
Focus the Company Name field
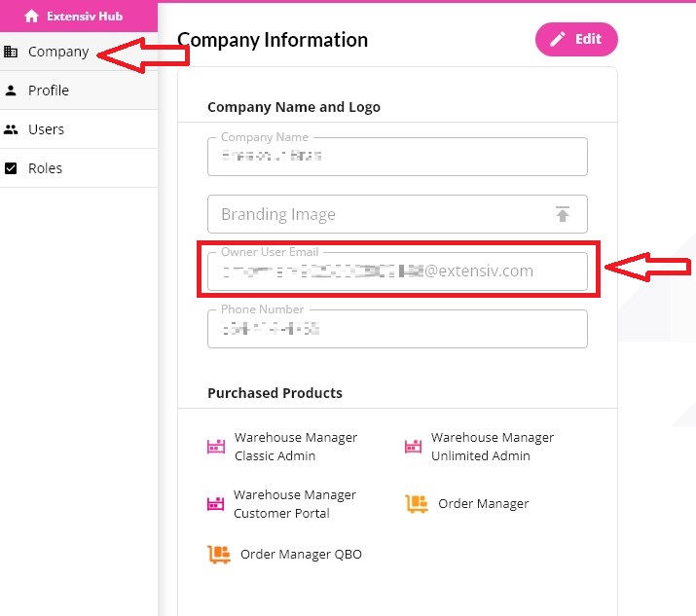[397, 157]
